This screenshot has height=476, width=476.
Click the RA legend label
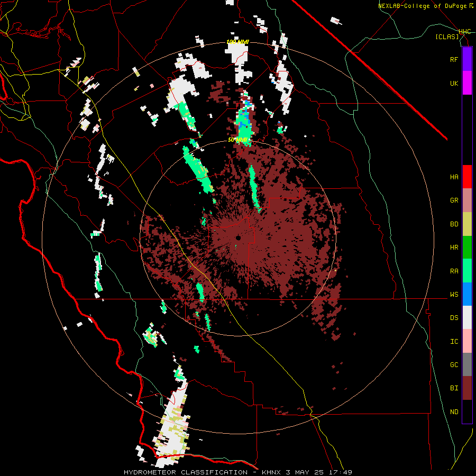(x=454, y=271)
